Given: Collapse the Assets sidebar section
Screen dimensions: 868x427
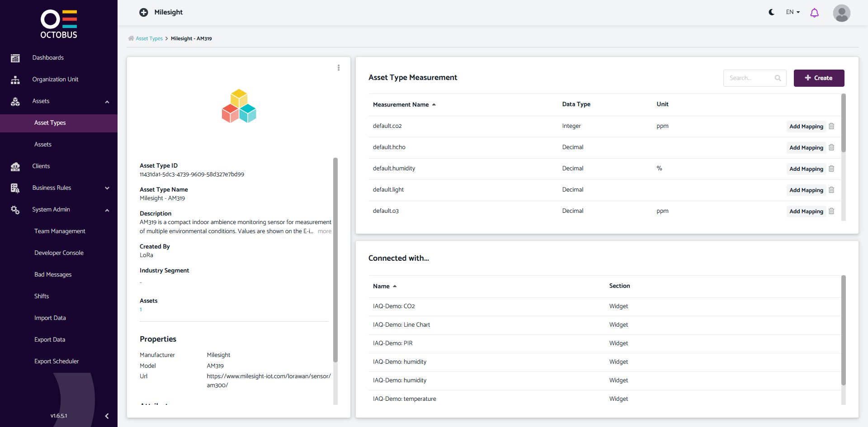Looking at the screenshot, I should point(107,102).
